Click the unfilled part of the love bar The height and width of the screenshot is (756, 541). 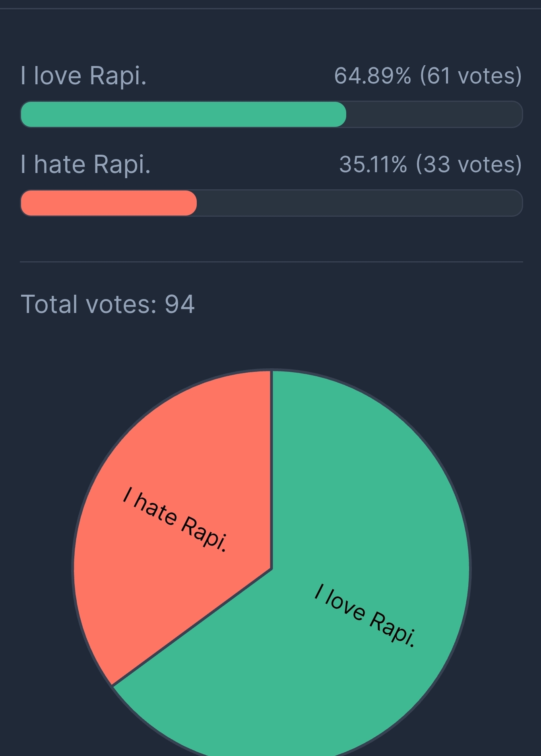[x=434, y=115]
